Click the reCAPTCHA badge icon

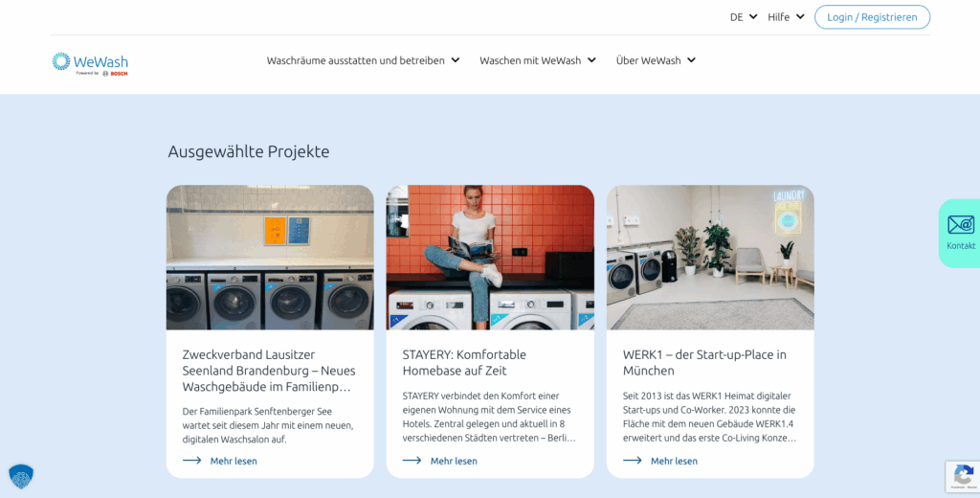963,476
